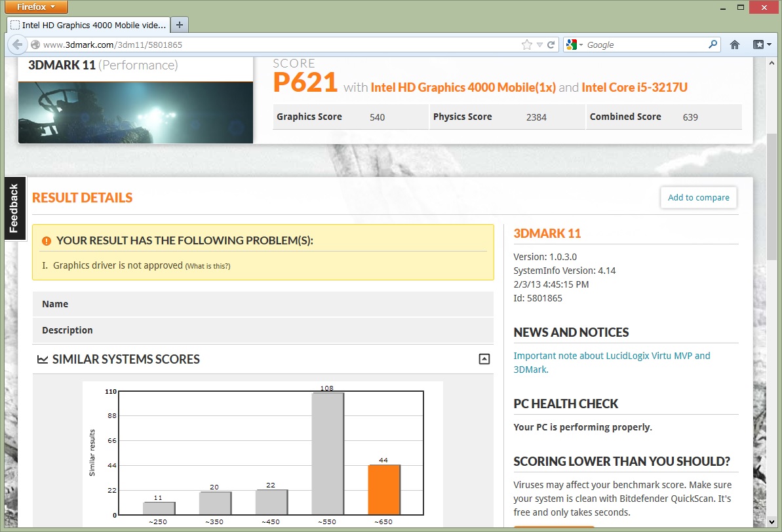The image size is (782, 532).
Task: Click the Name row
Action: coord(263,304)
